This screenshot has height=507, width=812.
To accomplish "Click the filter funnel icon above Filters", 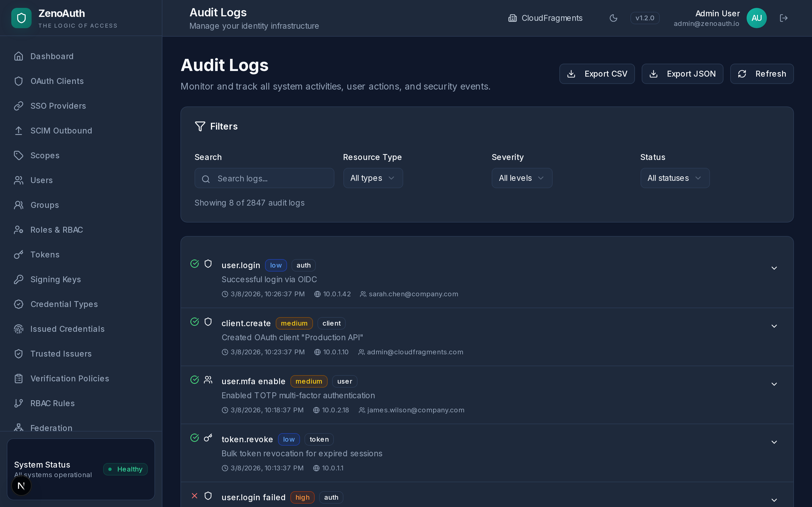I will pos(200,126).
